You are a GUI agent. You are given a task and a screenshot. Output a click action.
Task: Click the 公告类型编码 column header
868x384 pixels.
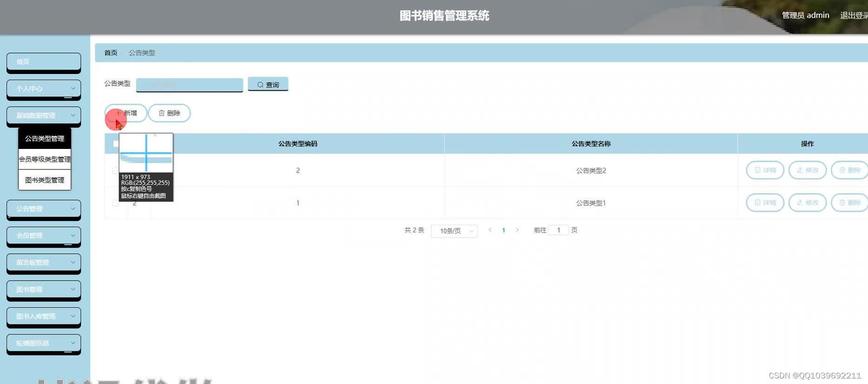click(298, 144)
